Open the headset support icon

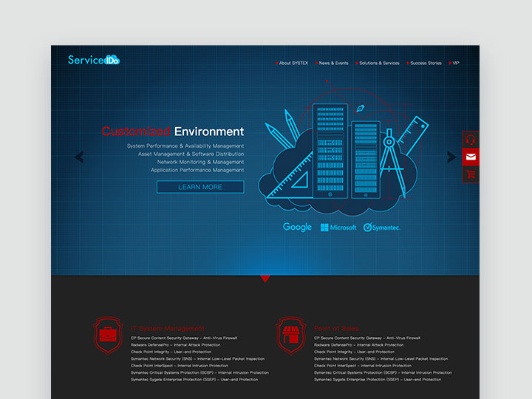pyautogui.click(x=471, y=140)
